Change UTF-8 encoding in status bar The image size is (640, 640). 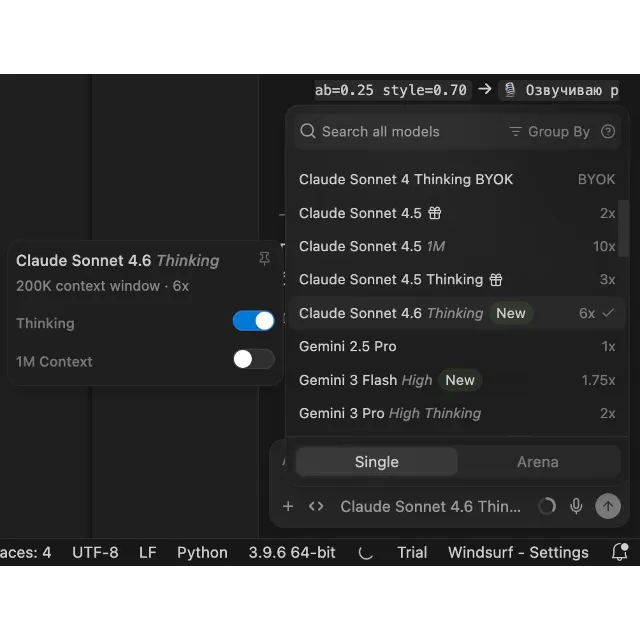[x=95, y=552]
